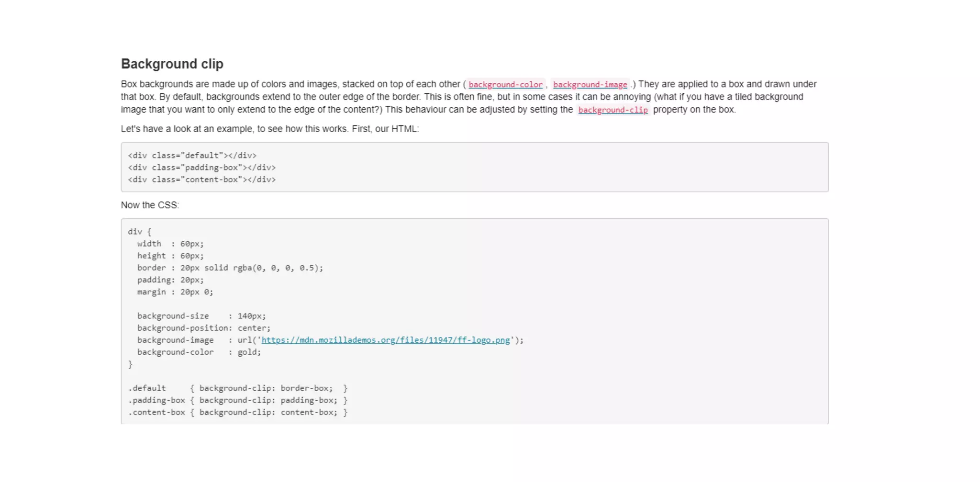980x482 pixels.
Task: Click the div class="padding-box" HTML line
Action: 202,168
